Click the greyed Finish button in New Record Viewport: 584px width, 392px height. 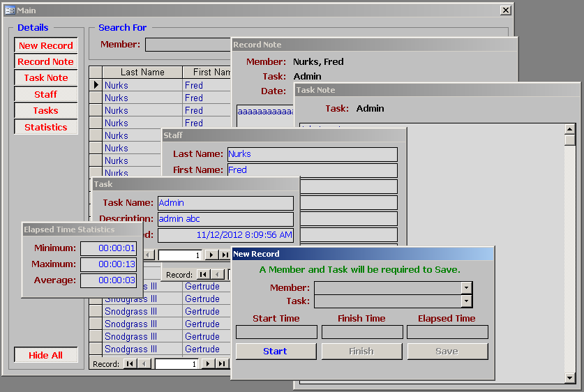click(x=361, y=351)
